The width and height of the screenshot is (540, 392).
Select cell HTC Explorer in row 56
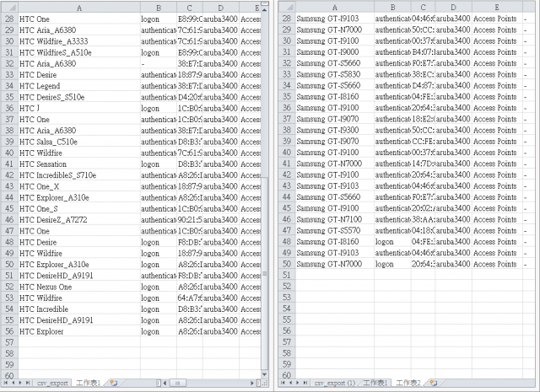[79, 331]
